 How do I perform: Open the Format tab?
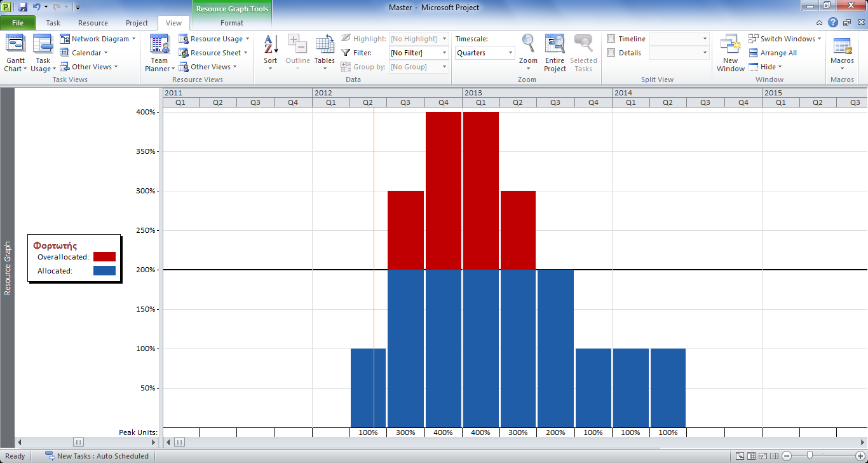pyautogui.click(x=232, y=23)
